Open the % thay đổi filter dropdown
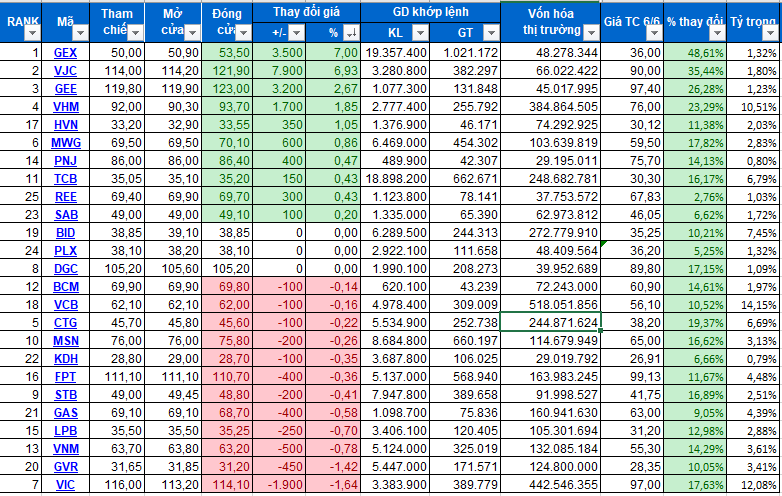The height and width of the screenshot is (496, 782). [x=717, y=33]
